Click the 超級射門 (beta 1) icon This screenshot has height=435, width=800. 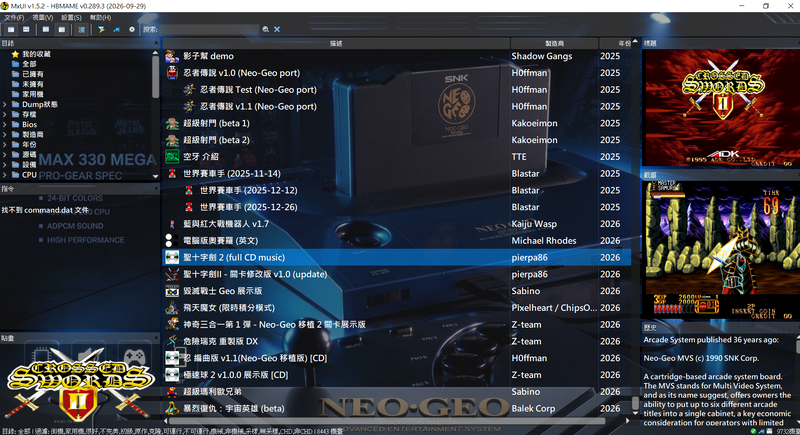pyautogui.click(x=172, y=123)
